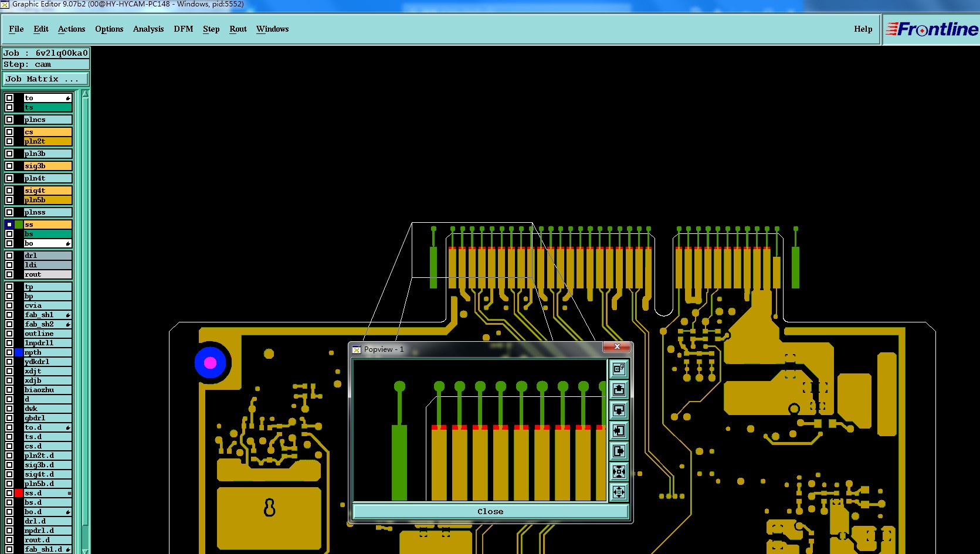The width and height of the screenshot is (980, 554).
Task: Click the Step: cam label
Action: point(46,64)
